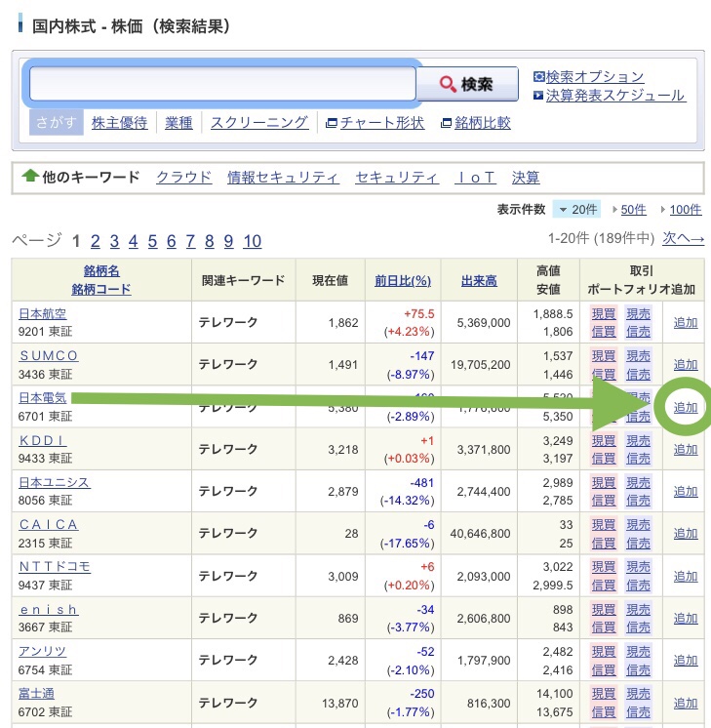The image size is (711, 728).
Task: Show 50件 per page
Action: coord(634,210)
